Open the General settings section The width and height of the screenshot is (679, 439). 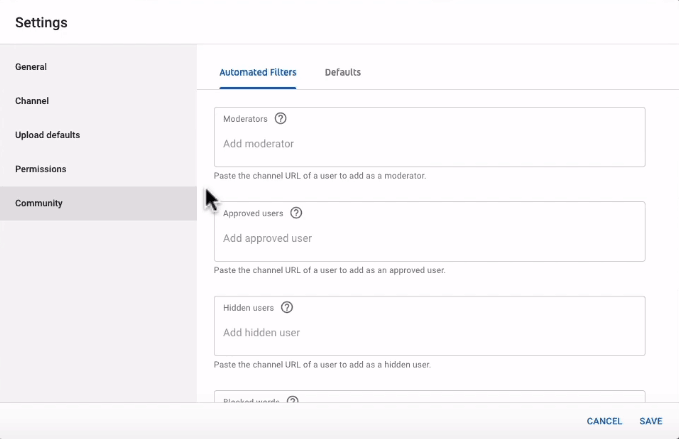(x=98, y=67)
